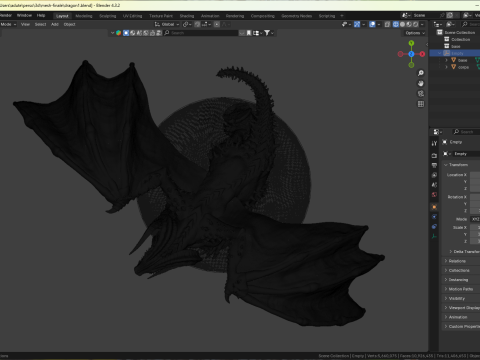This screenshot has height=360, width=480.
Task: Click the Scene Collection icon in outliner
Action: 440,32
